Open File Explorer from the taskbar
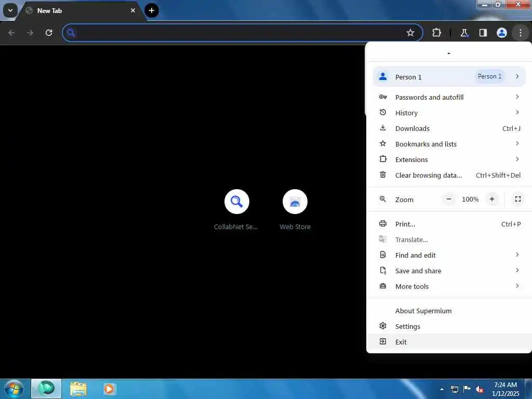This screenshot has height=399, width=532. (x=78, y=389)
